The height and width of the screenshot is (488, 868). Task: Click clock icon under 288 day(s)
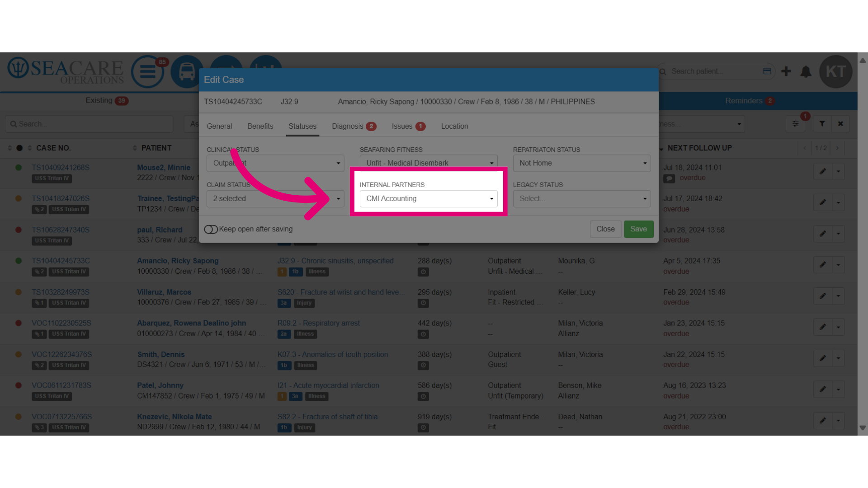click(423, 272)
